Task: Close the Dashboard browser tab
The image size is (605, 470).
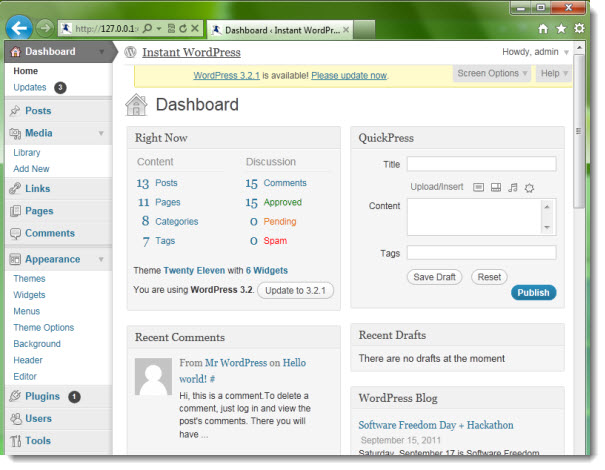Action: 346,30
